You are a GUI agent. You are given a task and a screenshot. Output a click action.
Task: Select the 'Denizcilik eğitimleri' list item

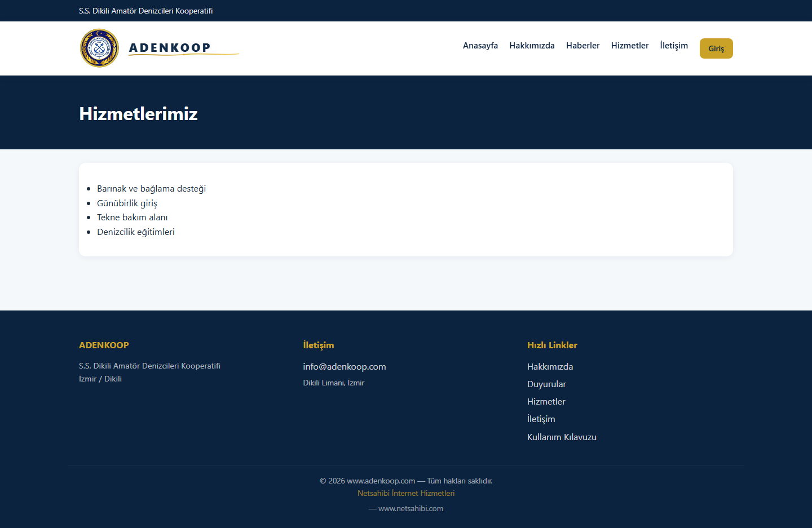[135, 232]
